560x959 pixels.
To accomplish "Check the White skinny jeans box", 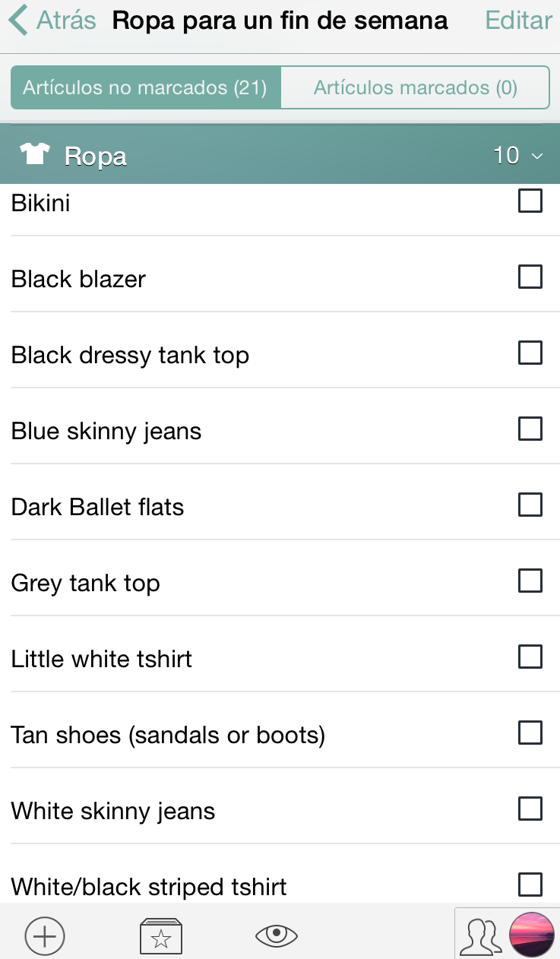I will click(x=530, y=809).
